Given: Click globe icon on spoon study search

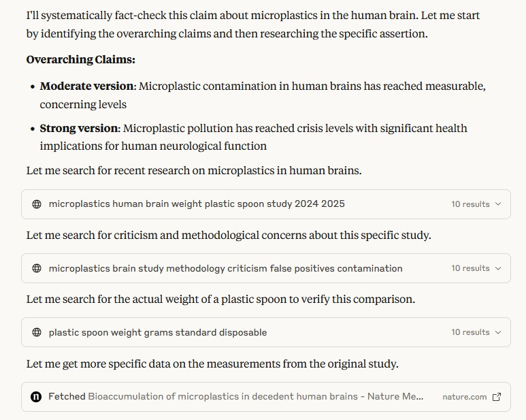Looking at the screenshot, I should (x=37, y=204).
